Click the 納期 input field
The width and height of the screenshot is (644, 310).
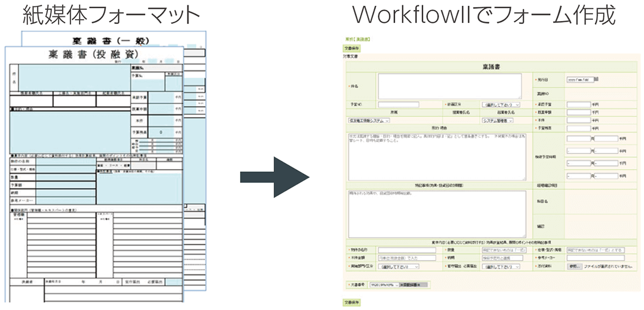502,259
